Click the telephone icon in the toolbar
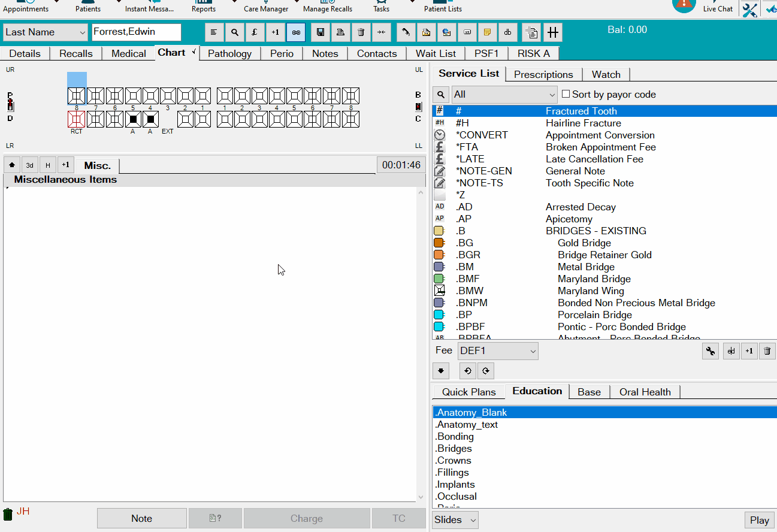 click(406, 32)
